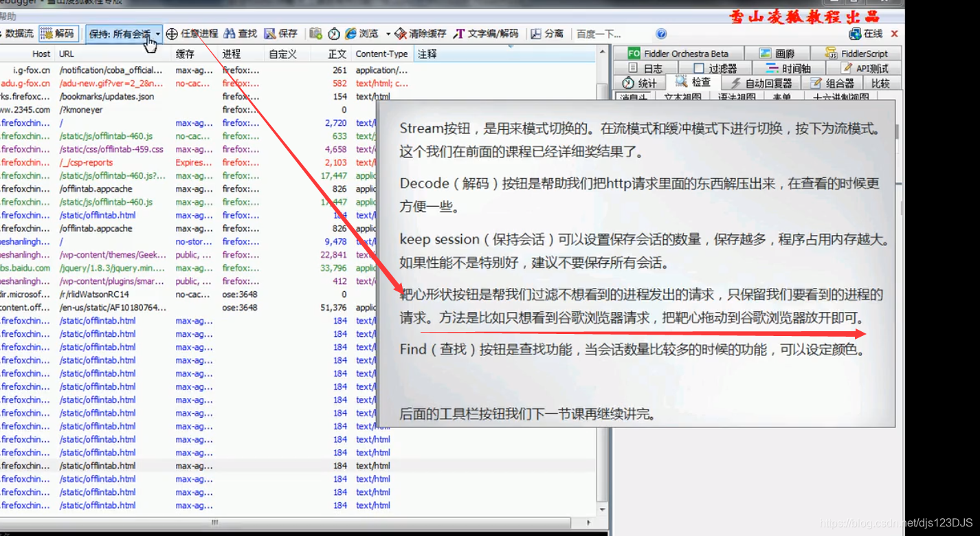Select the /r/rlidWatsonRC14 session row

pyautogui.click(x=188, y=294)
